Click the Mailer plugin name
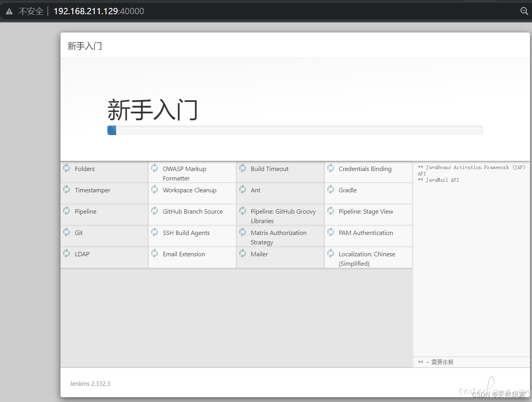Image resolution: width=532 pixels, height=402 pixels. [x=259, y=254]
